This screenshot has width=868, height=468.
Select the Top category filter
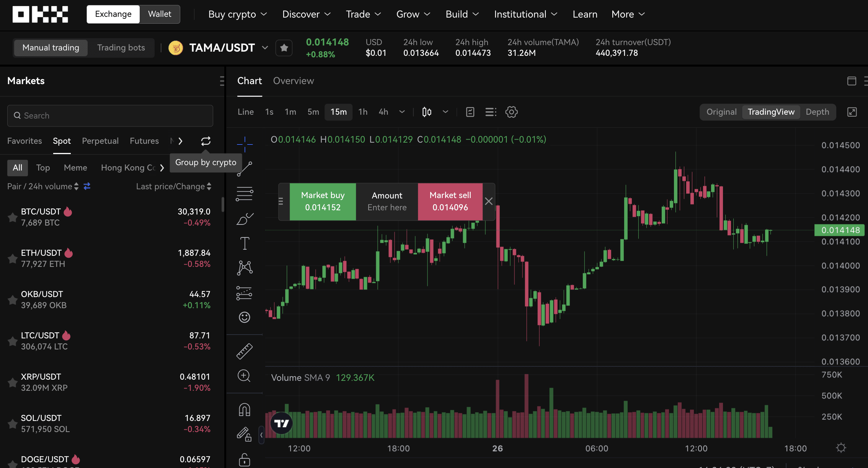43,168
